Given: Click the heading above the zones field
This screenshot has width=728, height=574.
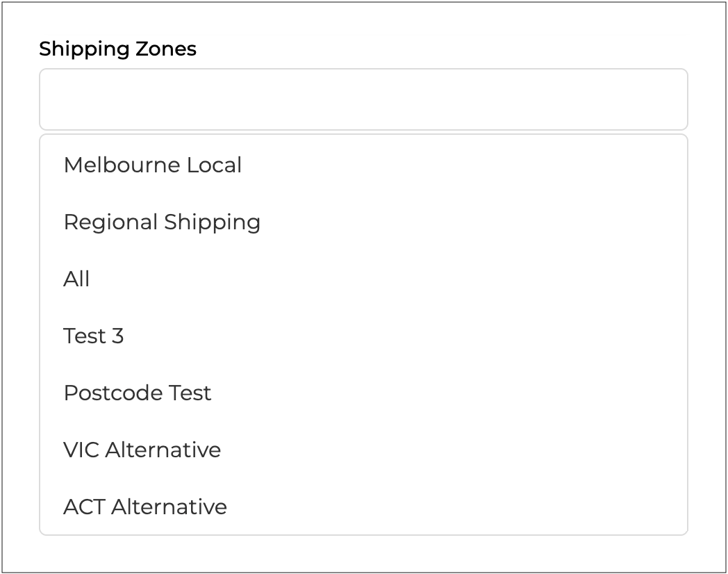Looking at the screenshot, I should pos(117,49).
